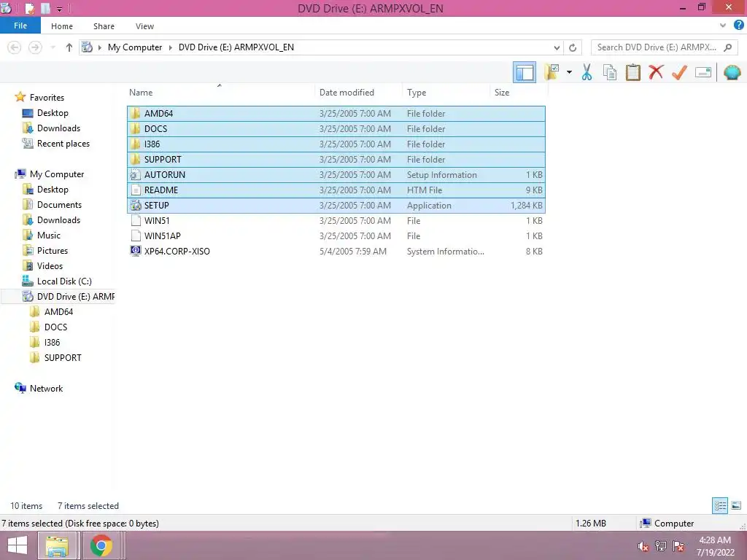
Task: Select the README HTM file
Action: [336, 190]
